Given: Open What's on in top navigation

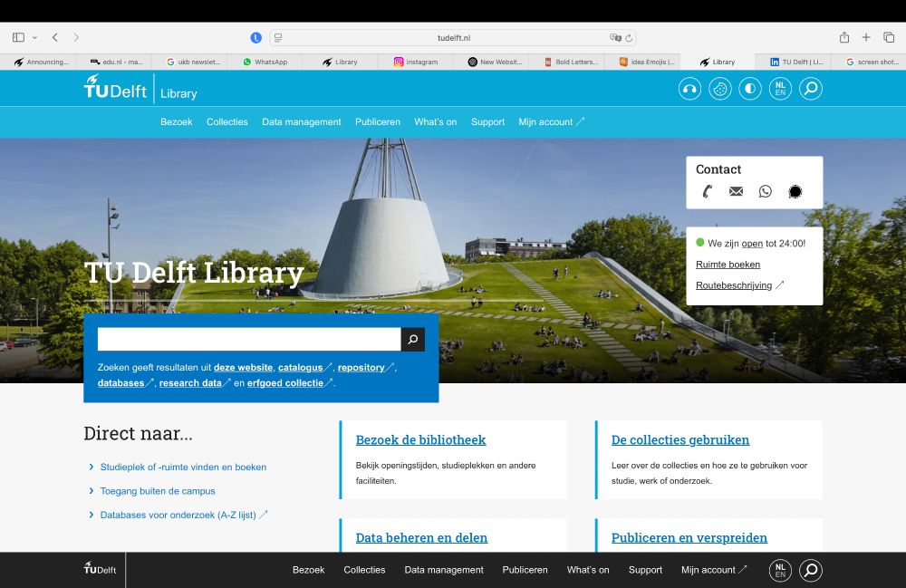Looking at the screenshot, I should point(436,122).
